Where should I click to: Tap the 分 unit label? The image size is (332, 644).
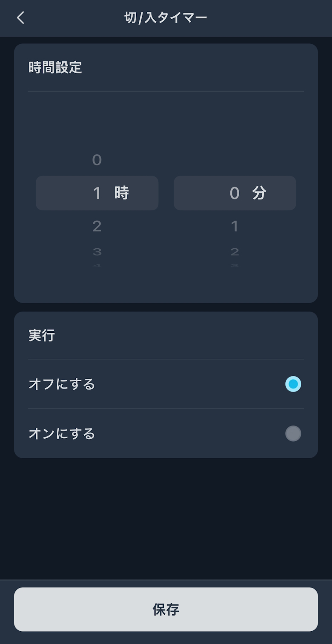click(x=259, y=193)
